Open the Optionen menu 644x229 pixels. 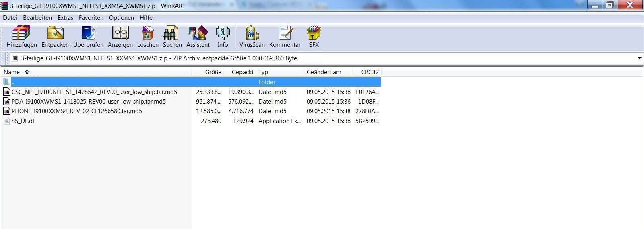click(x=122, y=18)
